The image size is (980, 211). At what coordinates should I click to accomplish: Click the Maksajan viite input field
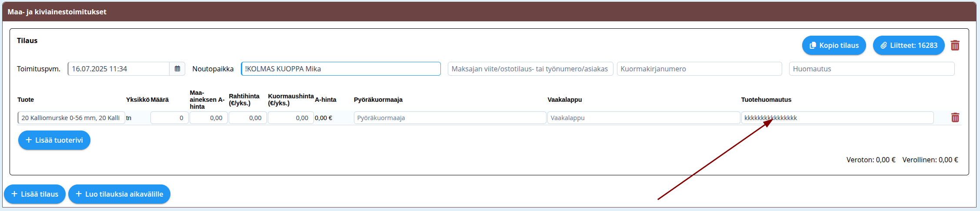point(530,69)
